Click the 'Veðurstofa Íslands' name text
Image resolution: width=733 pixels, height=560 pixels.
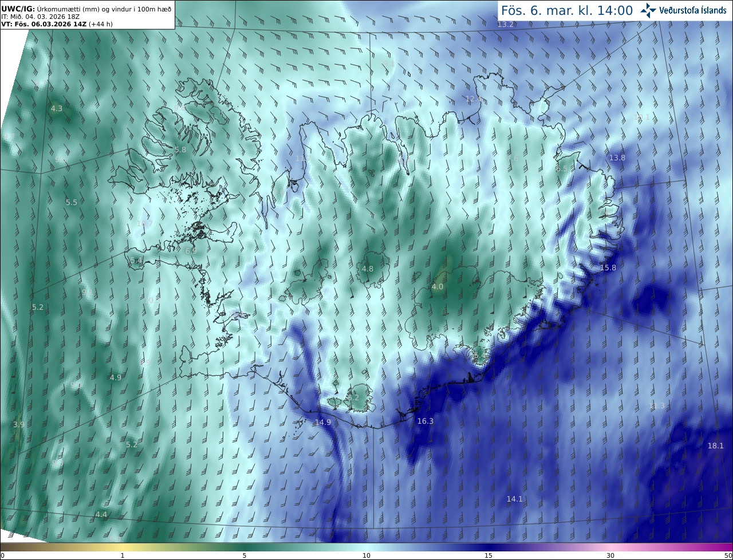tap(693, 10)
